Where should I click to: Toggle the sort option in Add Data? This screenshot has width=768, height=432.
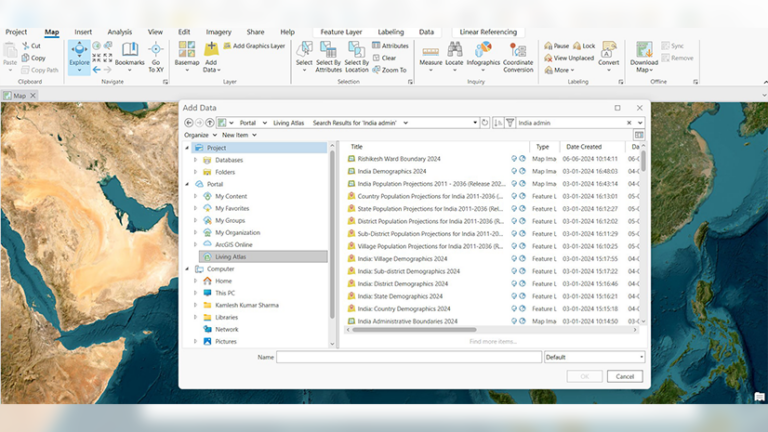point(498,122)
